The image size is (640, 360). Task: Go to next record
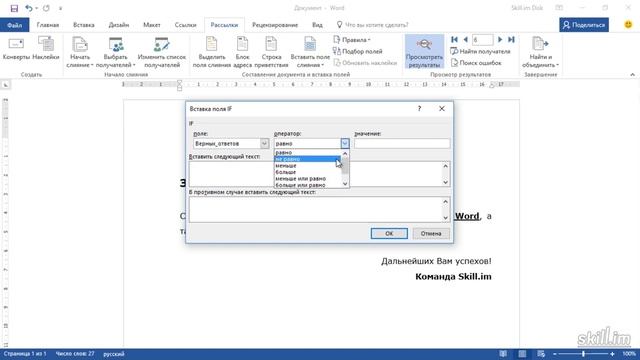pyautogui.click(x=500, y=40)
